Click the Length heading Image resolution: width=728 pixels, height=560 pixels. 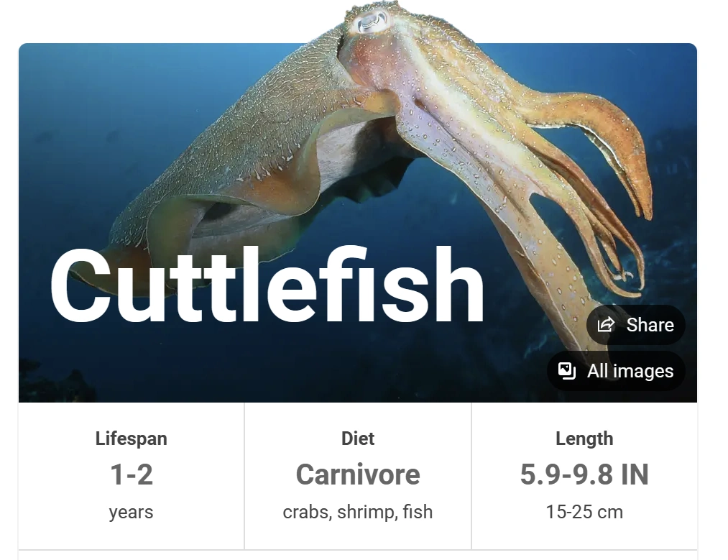pos(584,439)
